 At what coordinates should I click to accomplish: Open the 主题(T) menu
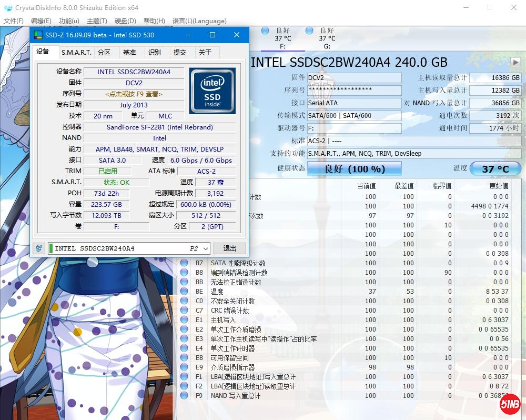click(98, 21)
